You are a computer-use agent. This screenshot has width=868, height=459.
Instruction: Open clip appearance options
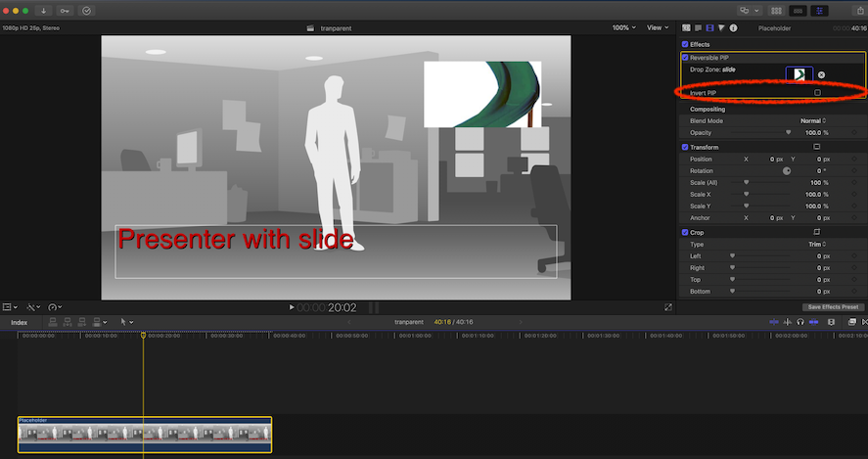click(831, 322)
